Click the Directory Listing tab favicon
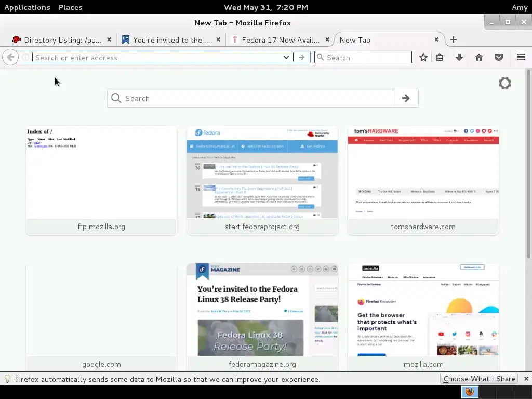The width and height of the screenshot is (532, 399). coord(16,39)
